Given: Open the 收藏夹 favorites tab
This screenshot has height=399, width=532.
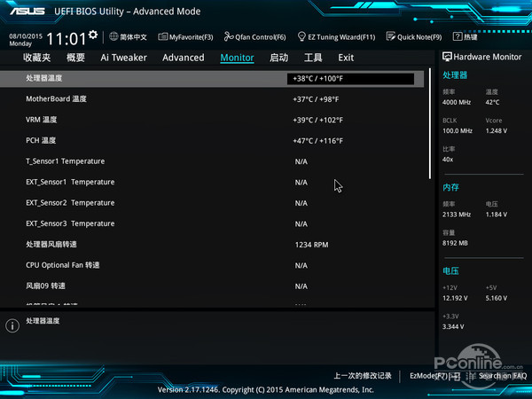Looking at the screenshot, I should point(36,58).
